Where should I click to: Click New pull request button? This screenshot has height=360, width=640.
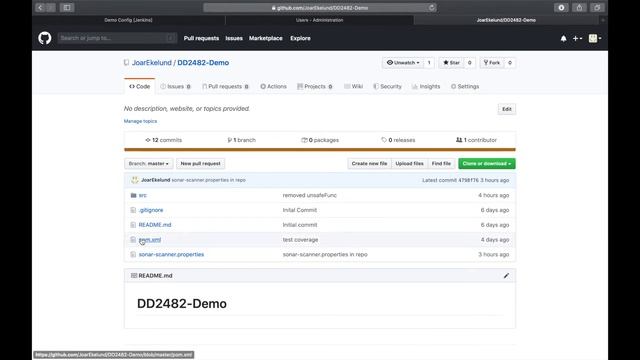pos(200,164)
